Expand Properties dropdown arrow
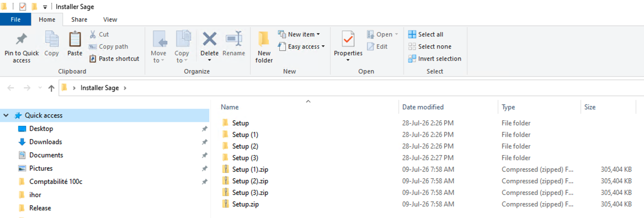The height and width of the screenshot is (218, 644). tap(348, 60)
